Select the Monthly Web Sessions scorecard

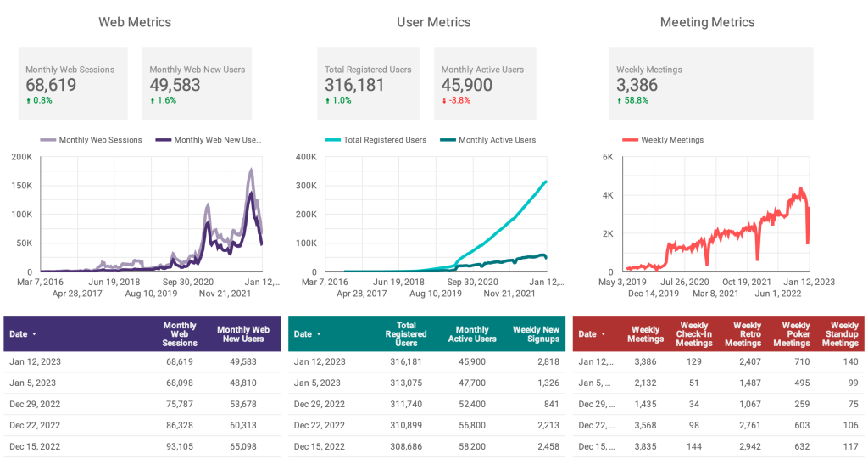point(73,83)
